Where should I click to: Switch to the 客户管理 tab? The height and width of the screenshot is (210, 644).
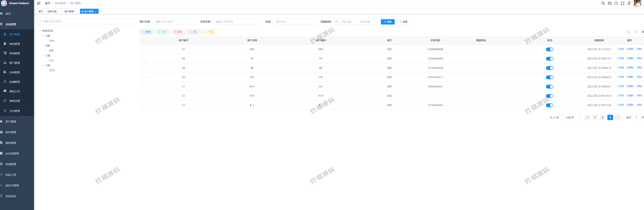coord(69,12)
